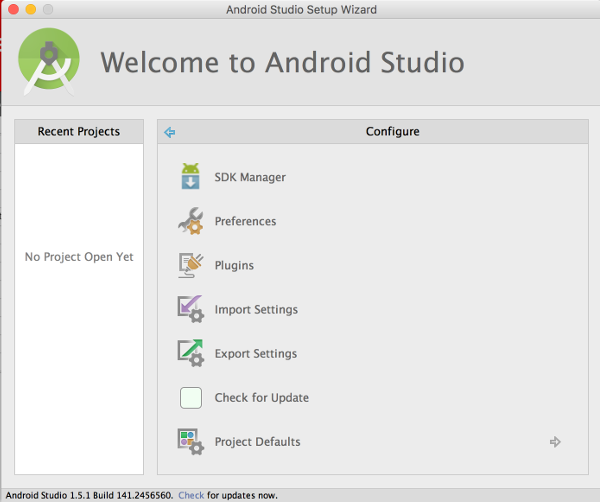Choose Import Settings
Viewport: 600px width, 502px height.
click(256, 310)
